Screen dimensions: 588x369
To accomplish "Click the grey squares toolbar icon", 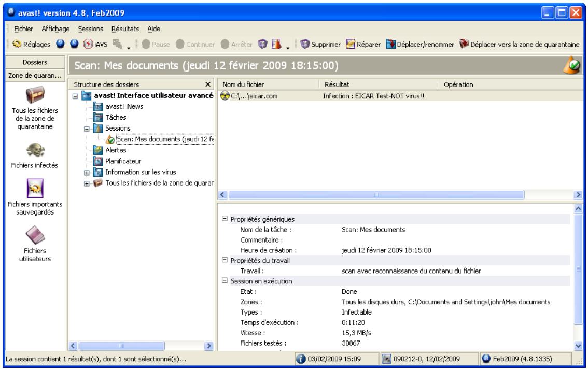I will pyautogui.click(x=117, y=44).
